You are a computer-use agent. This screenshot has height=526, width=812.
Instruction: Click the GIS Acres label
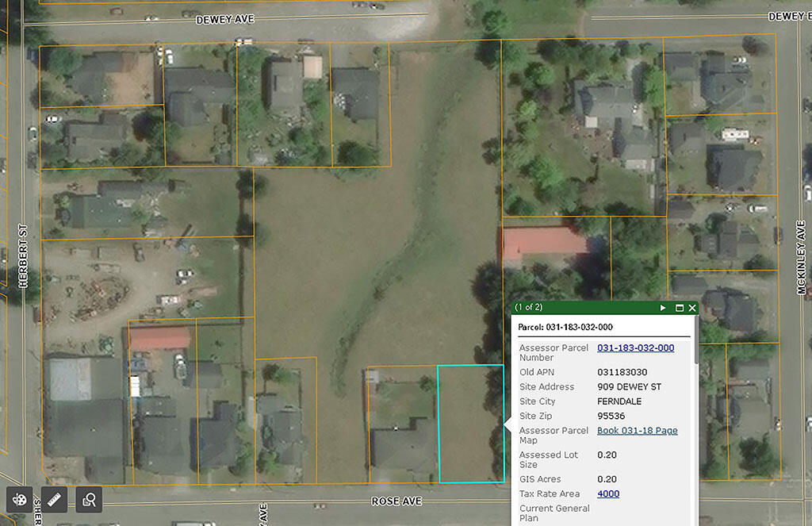539,479
